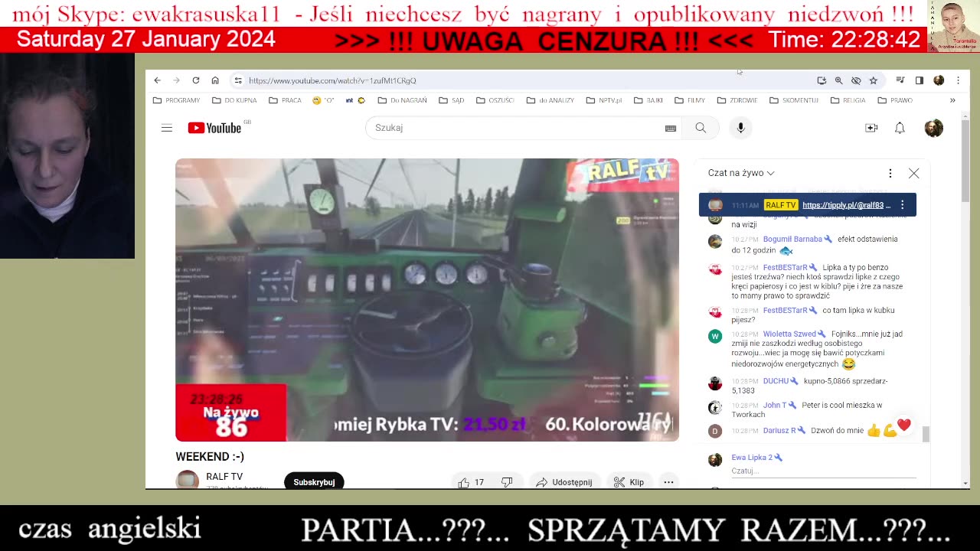Open PRACA bookmark folder
Viewport: 980px width, 551px height.
pyautogui.click(x=285, y=100)
